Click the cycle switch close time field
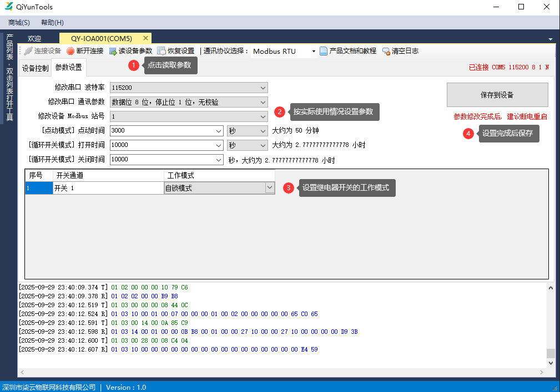The image size is (560, 392). click(x=163, y=160)
